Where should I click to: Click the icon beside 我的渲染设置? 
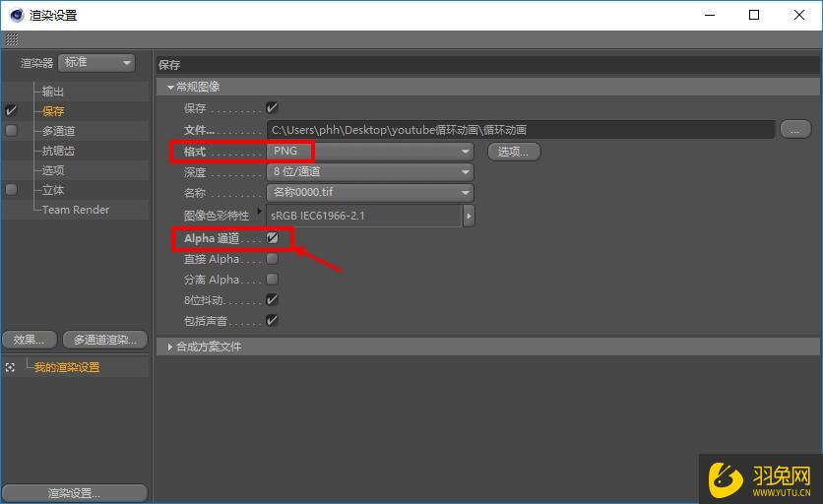pyautogui.click(x=10, y=367)
